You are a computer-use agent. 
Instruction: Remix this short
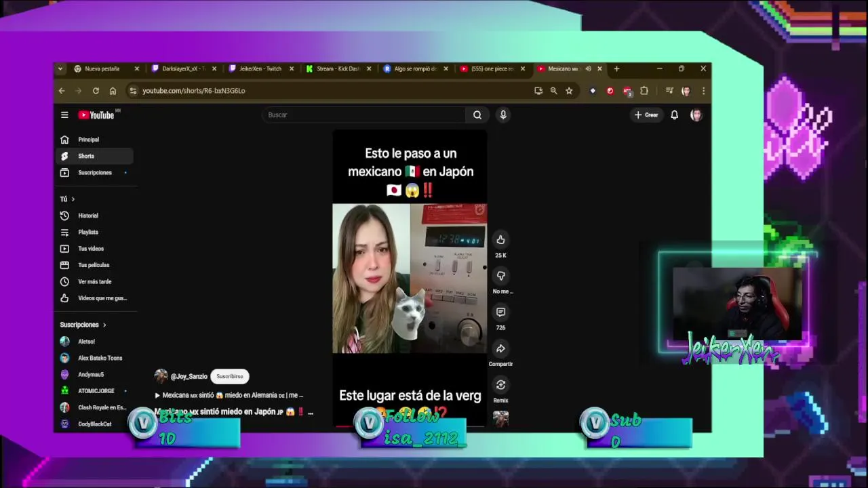[500, 385]
